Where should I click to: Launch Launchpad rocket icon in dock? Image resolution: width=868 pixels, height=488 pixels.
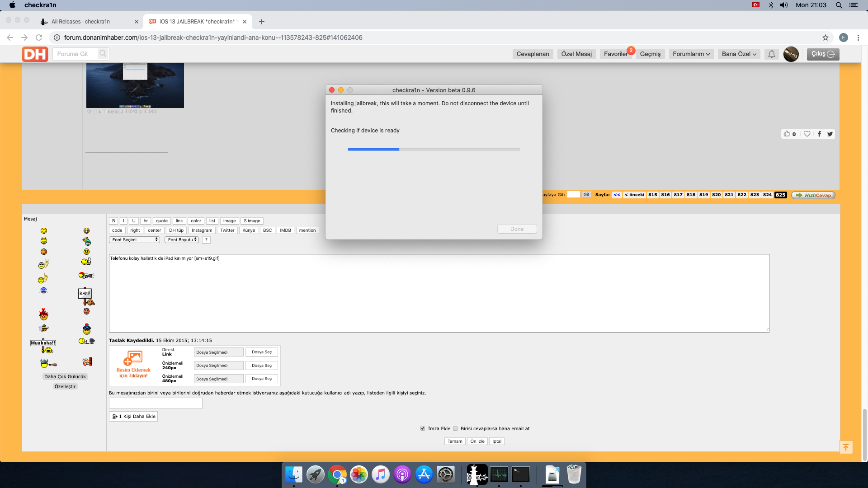click(x=316, y=474)
